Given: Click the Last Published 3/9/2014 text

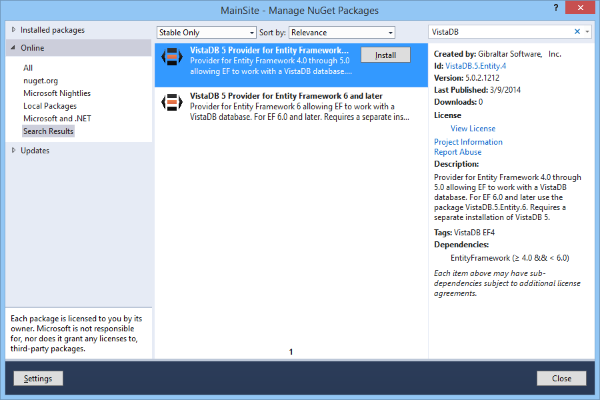Looking at the screenshot, I should pos(477,90).
